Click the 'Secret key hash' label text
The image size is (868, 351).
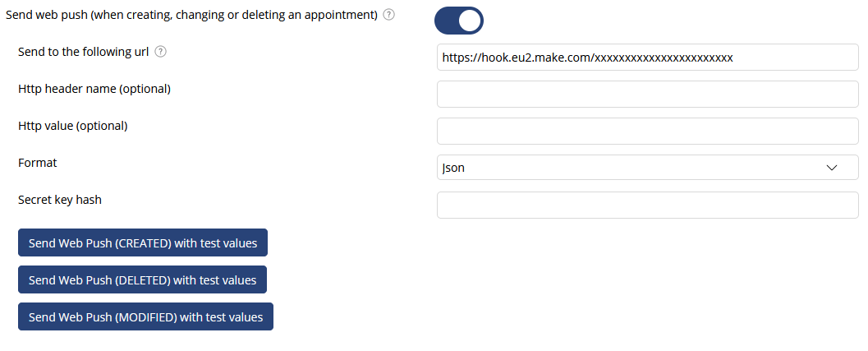point(60,200)
